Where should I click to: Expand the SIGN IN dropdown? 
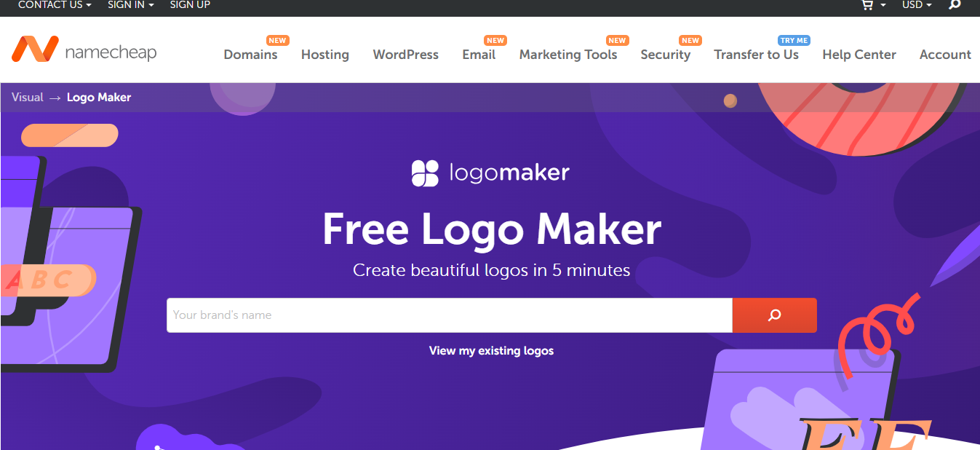[131, 5]
